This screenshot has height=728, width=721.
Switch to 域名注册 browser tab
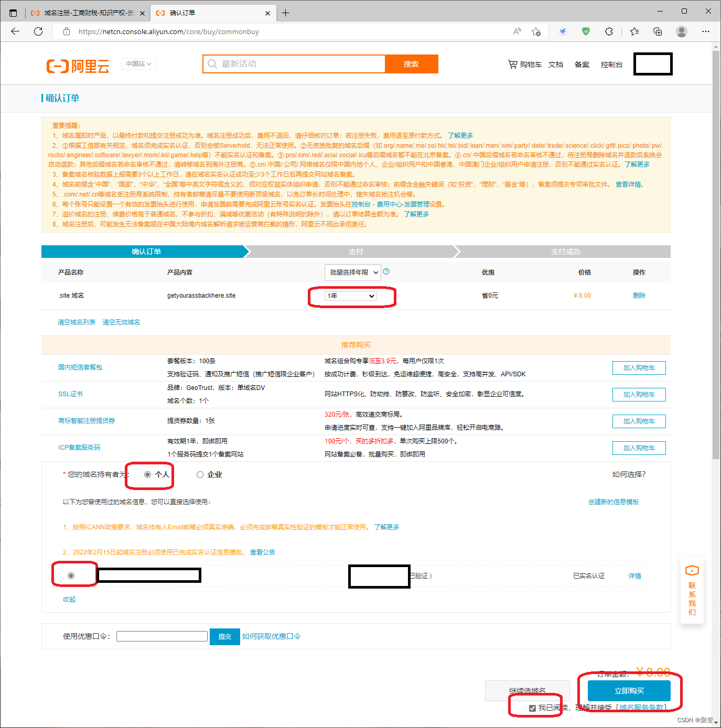click(87, 13)
